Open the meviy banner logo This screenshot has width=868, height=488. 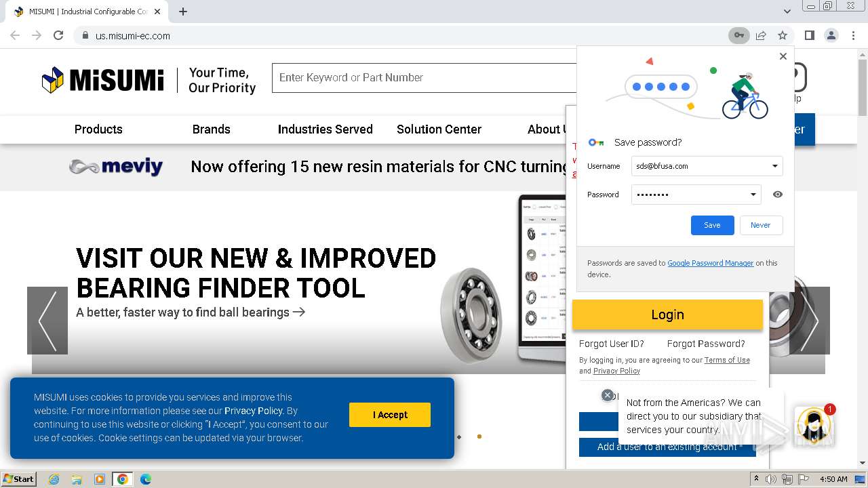pyautogui.click(x=116, y=167)
